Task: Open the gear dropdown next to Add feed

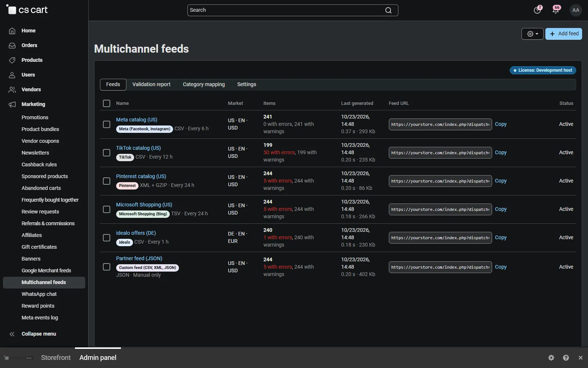Action: pos(533,34)
